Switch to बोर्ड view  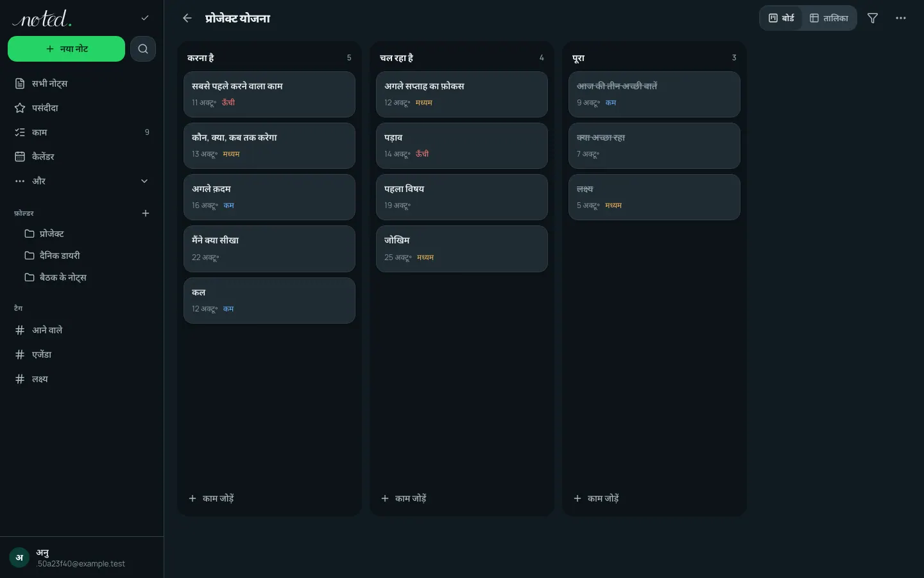click(x=782, y=18)
